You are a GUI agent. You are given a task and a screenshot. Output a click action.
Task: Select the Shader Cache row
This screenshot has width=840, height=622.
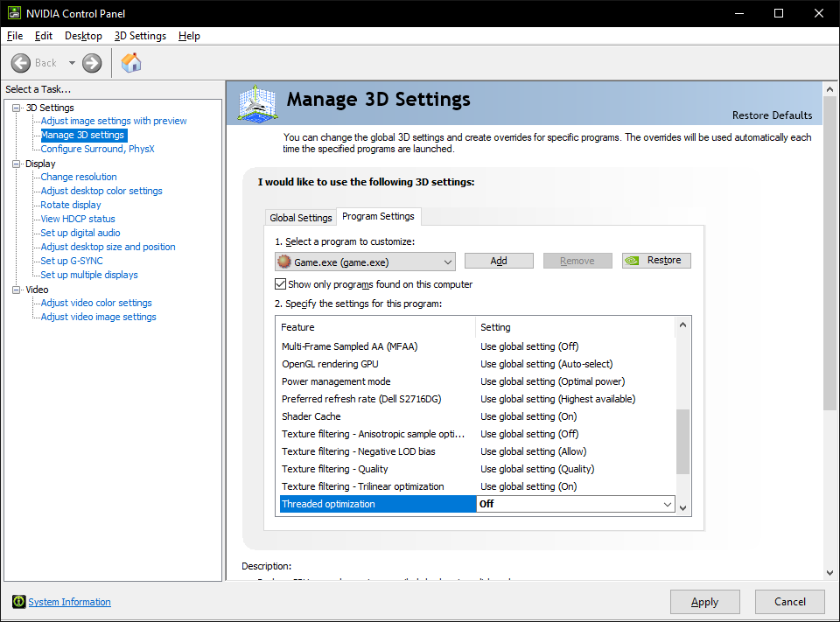tap(477, 416)
